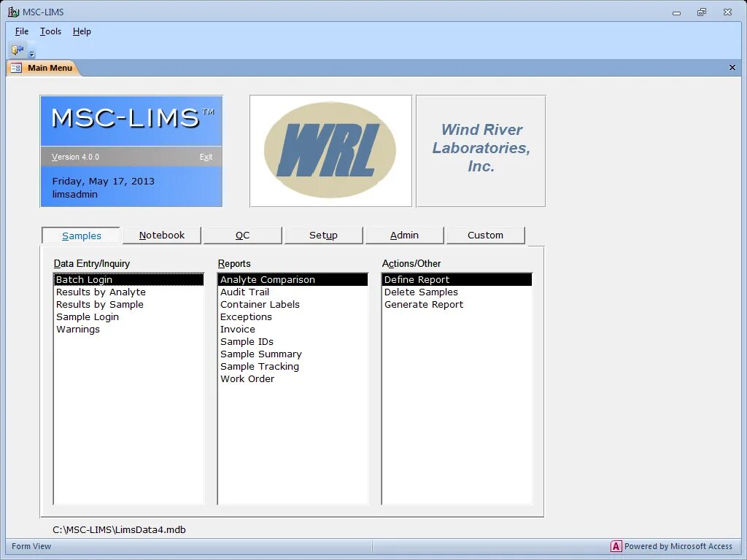Open the File menu
The width and height of the screenshot is (747, 560).
pyautogui.click(x=22, y=31)
